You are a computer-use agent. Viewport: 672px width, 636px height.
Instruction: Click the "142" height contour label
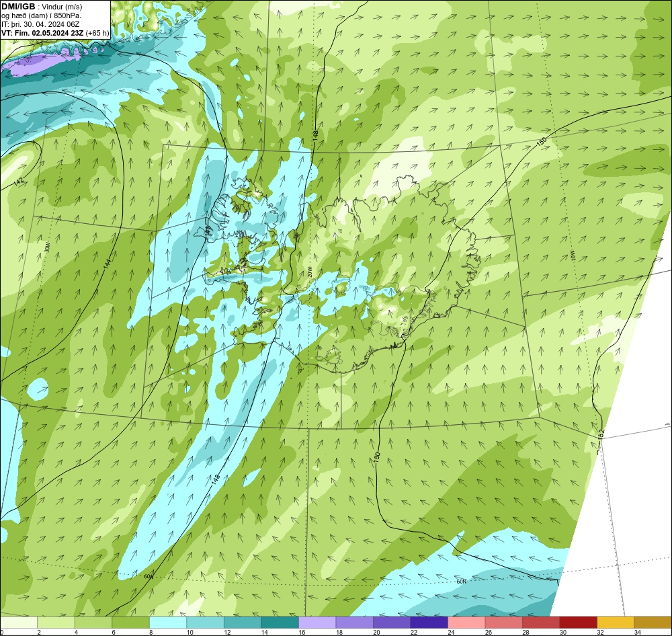pos(18,182)
